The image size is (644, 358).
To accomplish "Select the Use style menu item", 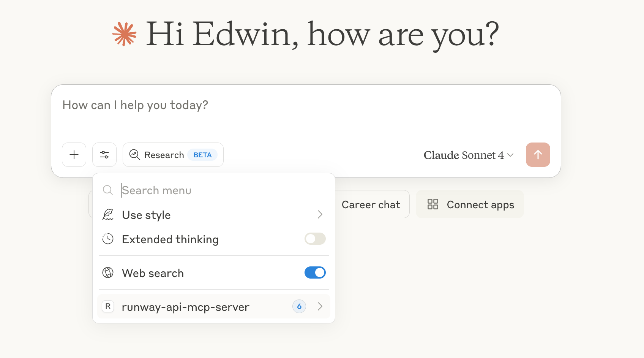I will [147, 215].
